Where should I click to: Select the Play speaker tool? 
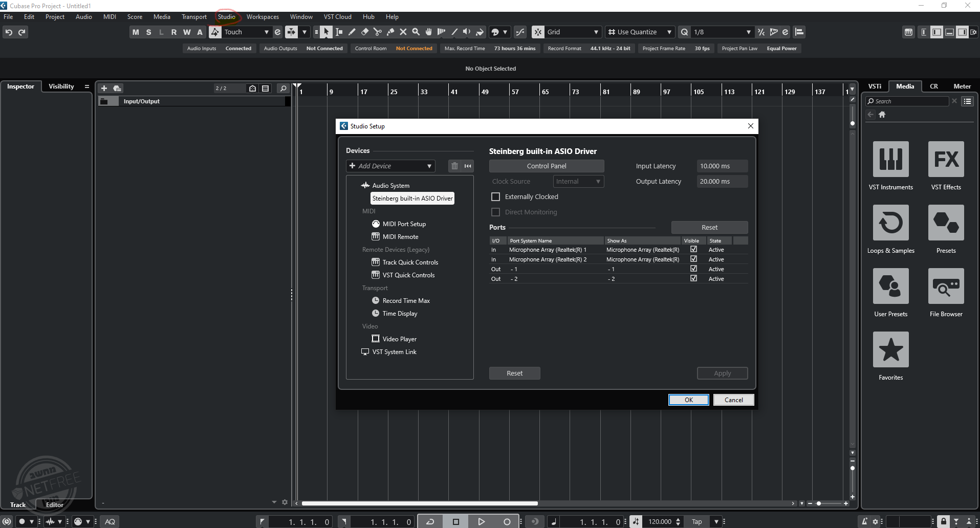click(467, 32)
